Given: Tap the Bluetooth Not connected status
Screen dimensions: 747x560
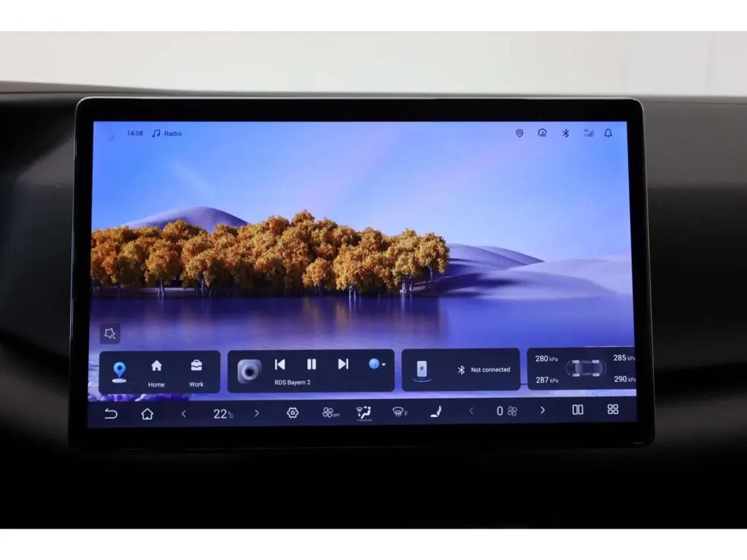Looking at the screenshot, I should pos(483,370).
